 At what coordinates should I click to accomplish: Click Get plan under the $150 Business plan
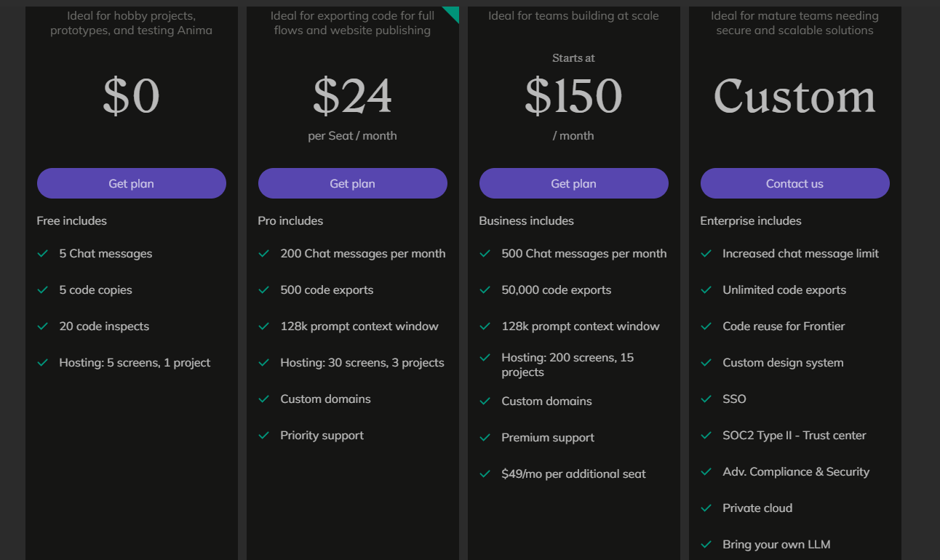click(x=574, y=183)
